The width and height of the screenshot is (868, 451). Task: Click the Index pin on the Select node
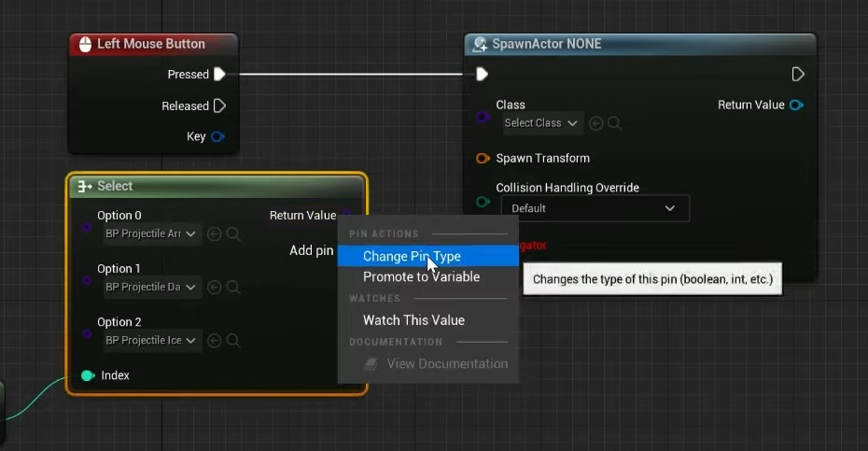[x=88, y=375]
